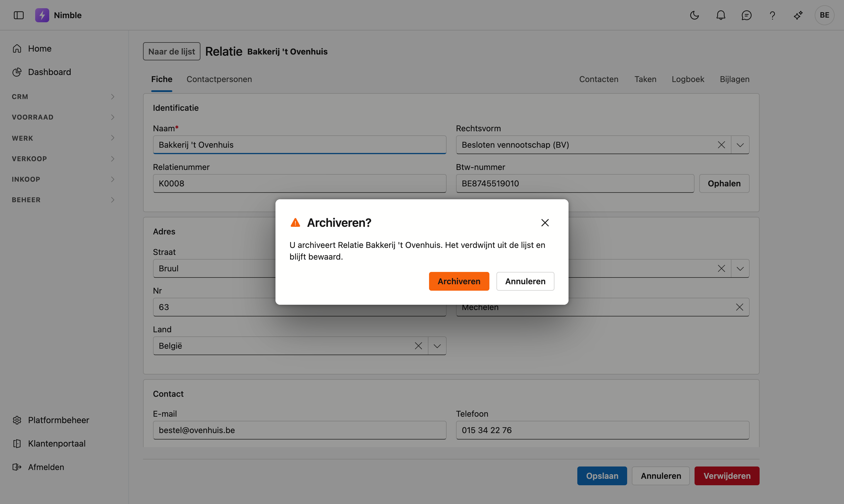Viewport: 844px width, 504px height.
Task: Open the Taken tab
Action: [x=645, y=79]
